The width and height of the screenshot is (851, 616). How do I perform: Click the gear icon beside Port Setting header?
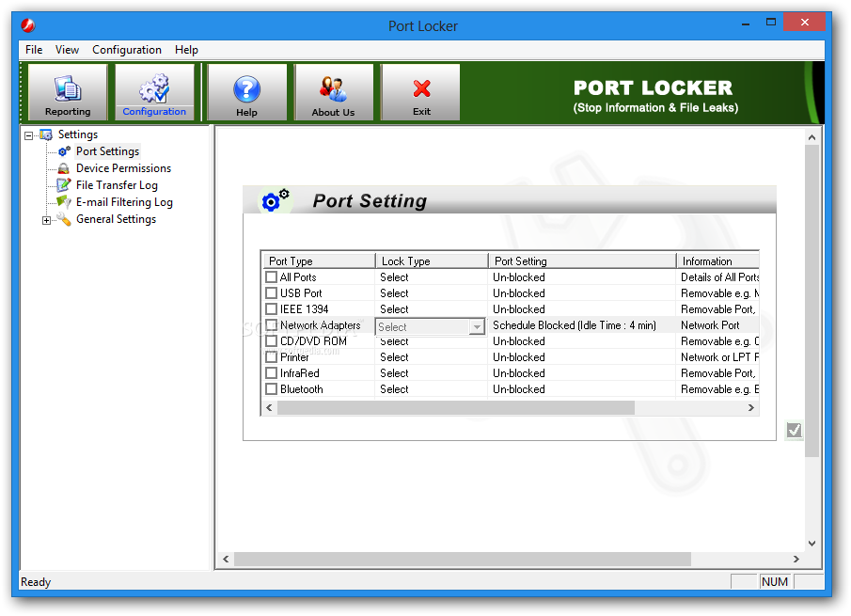pos(274,198)
